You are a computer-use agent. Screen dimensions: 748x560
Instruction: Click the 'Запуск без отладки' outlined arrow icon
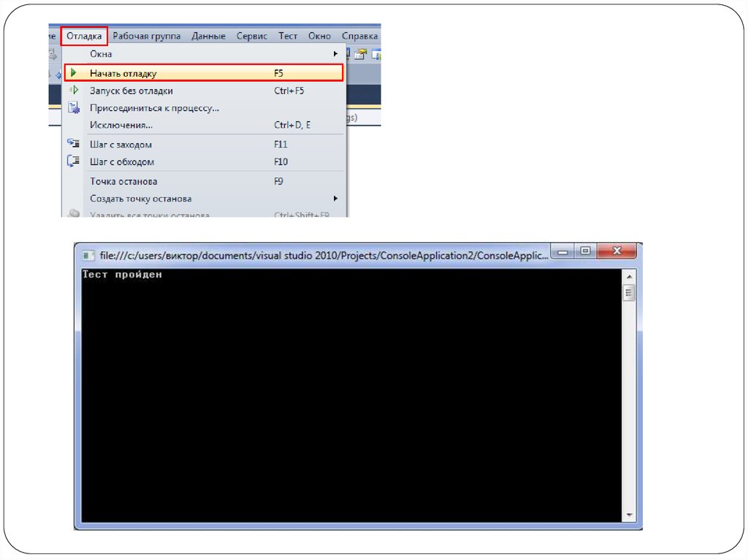coord(74,91)
